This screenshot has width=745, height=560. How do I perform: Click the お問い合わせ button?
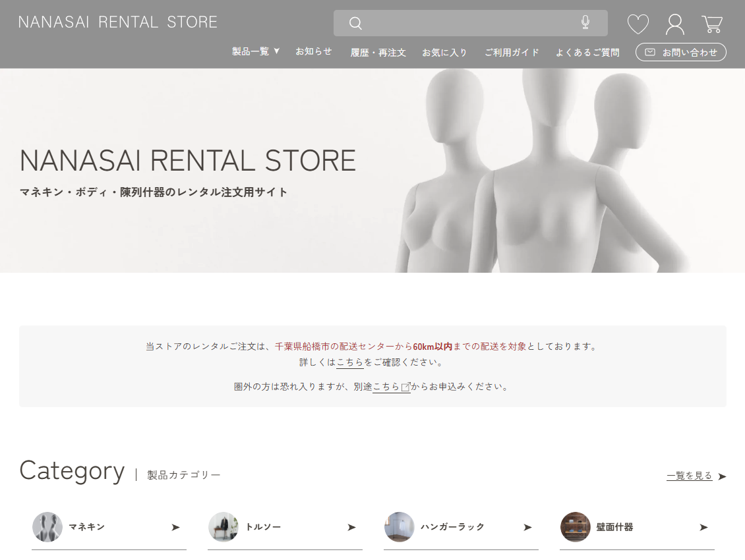pos(680,51)
